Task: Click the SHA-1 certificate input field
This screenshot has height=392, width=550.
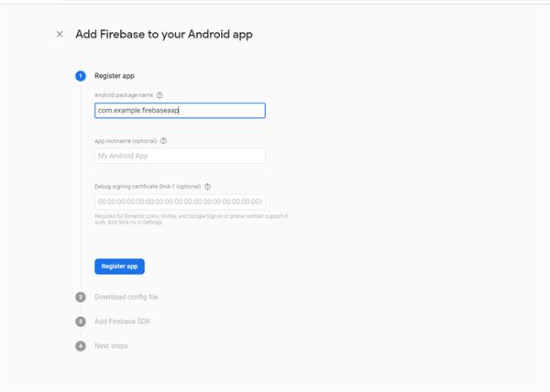Action: point(180,201)
